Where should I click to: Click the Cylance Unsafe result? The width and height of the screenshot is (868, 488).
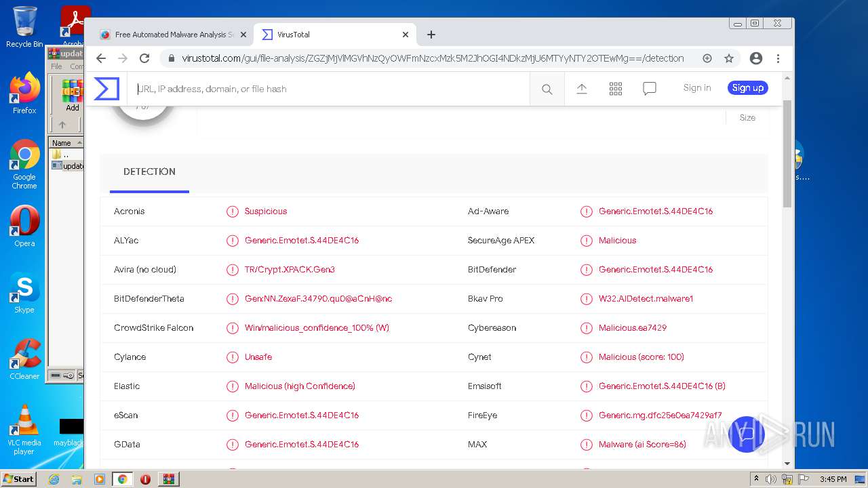[x=258, y=357]
